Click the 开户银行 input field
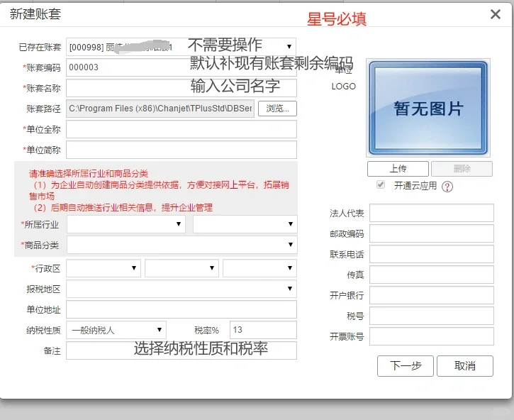The width and height of the screenshot is (514, 420). pos(432,295)
